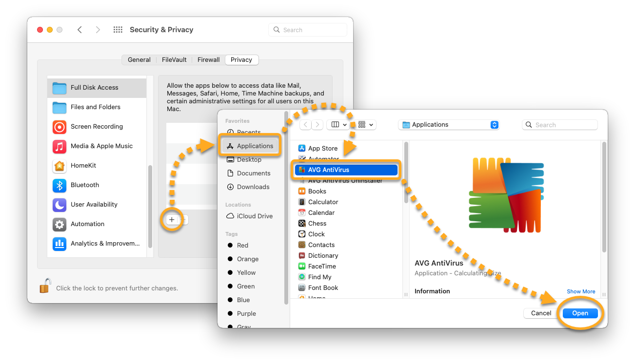Expand the group-by options dropdown

click(x=366, y=125)
